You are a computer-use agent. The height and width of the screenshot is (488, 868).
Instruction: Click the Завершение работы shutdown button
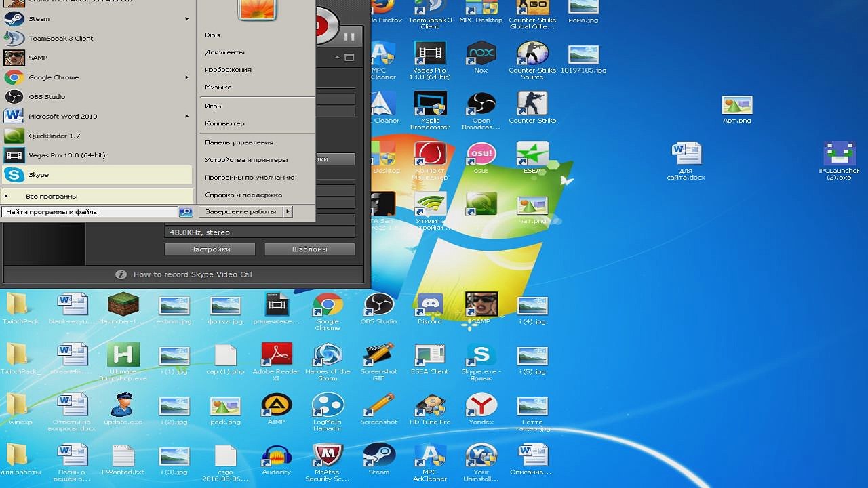[x=241, y=212]
